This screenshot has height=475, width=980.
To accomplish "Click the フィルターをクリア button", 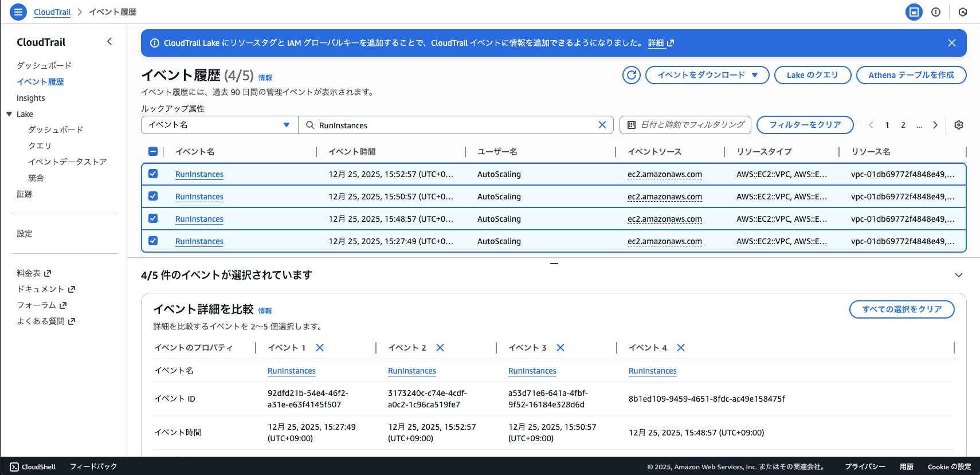I will 805,125.
